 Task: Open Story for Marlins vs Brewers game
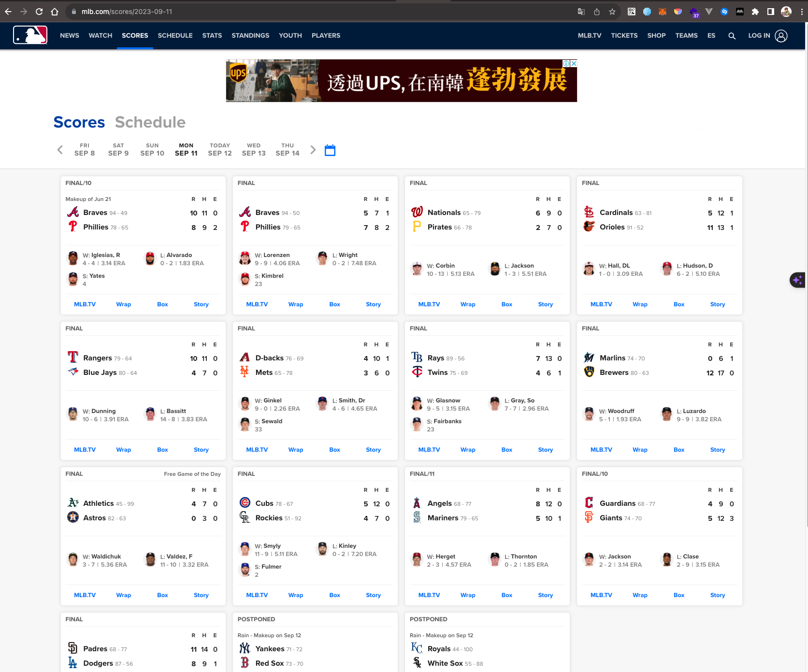point(717,450)
